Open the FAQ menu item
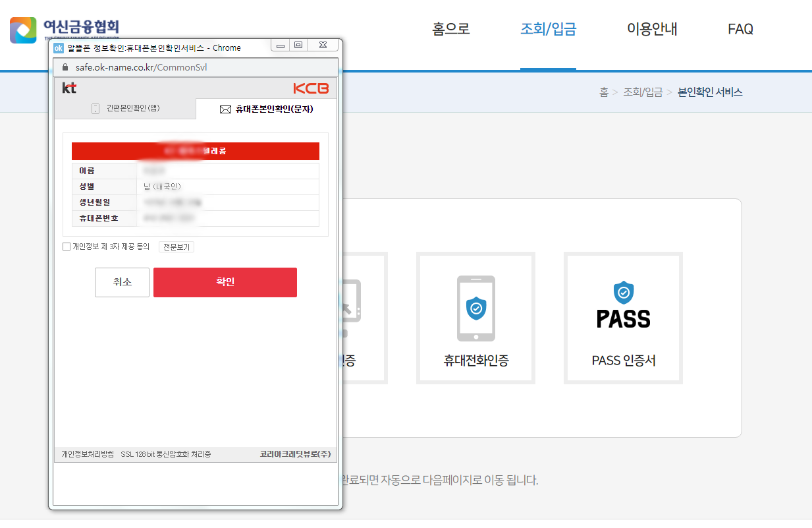812x528 pixels. pyautogui.click(x=740, y=29)
